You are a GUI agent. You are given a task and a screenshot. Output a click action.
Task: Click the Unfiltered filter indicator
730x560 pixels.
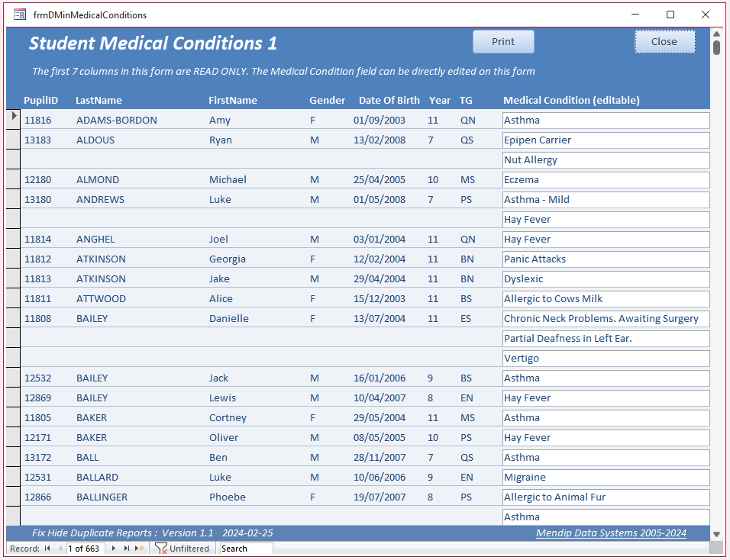click(x=182, y=549)
